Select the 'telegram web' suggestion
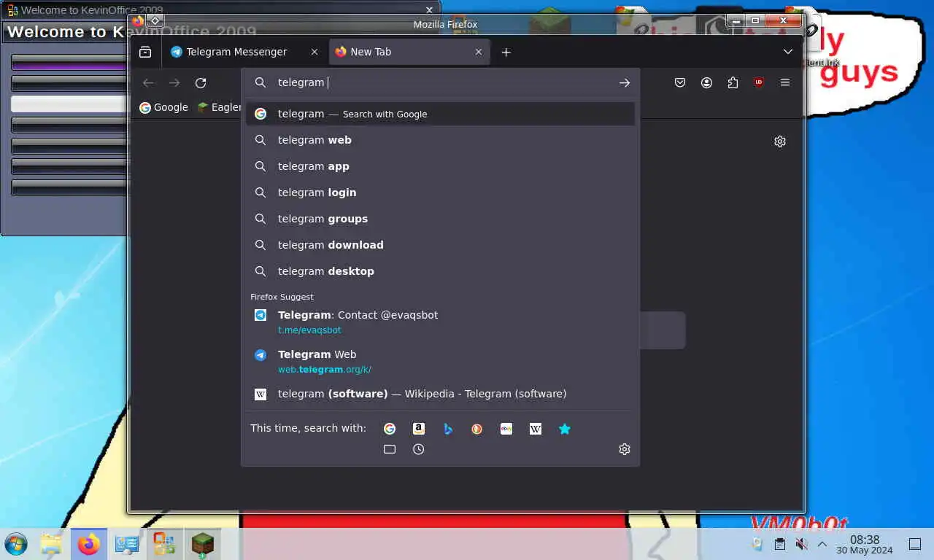The width and height of the screenshot is (934, 560). [440, 140]
